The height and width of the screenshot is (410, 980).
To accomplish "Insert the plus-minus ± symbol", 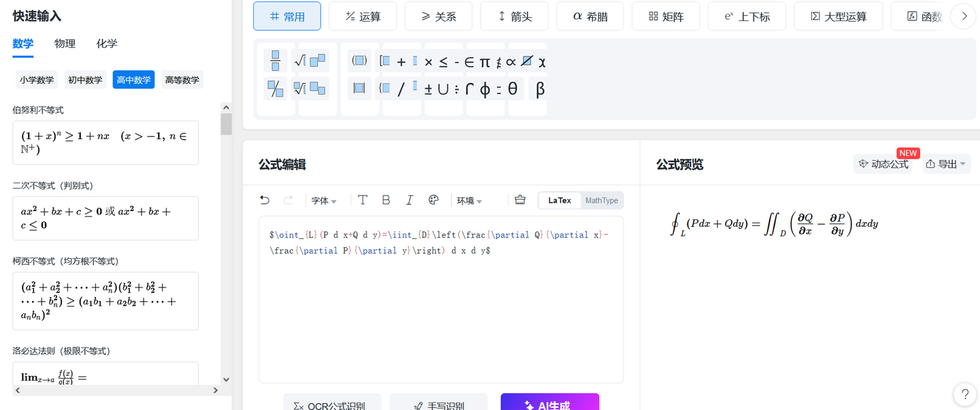I will click(x=428, y=89).
